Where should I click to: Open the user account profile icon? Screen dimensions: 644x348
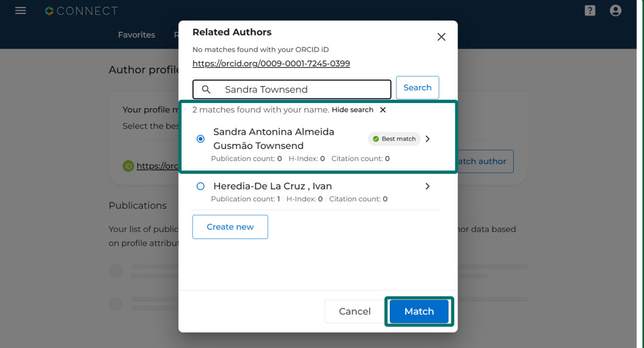pyautogui.click(x=615, y=11)
